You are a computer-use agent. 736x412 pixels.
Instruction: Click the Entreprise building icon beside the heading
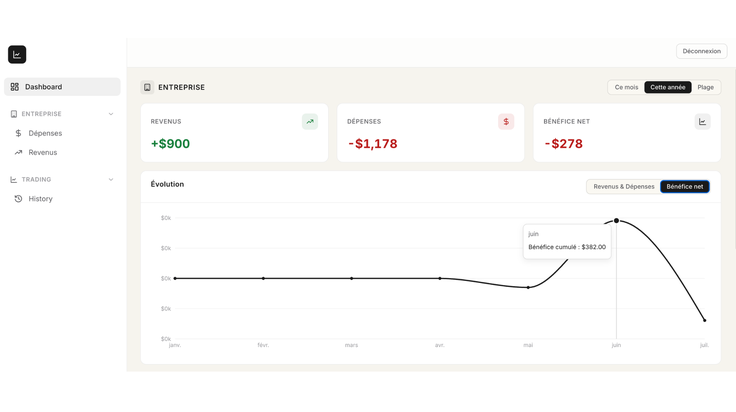click(x=147, y=87)
